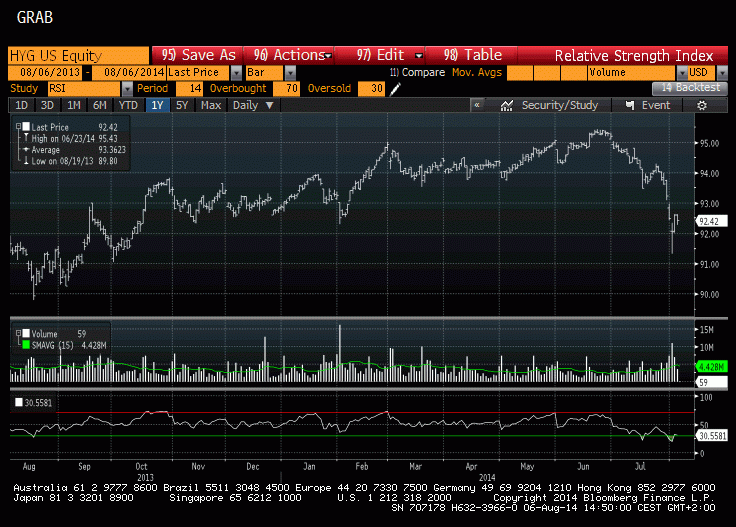Click the Average 93.3623 legend row

(75, 150)
